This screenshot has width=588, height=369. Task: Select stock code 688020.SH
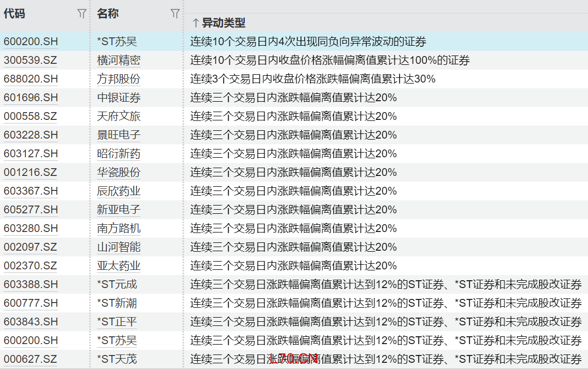click(x=31, y=79)
